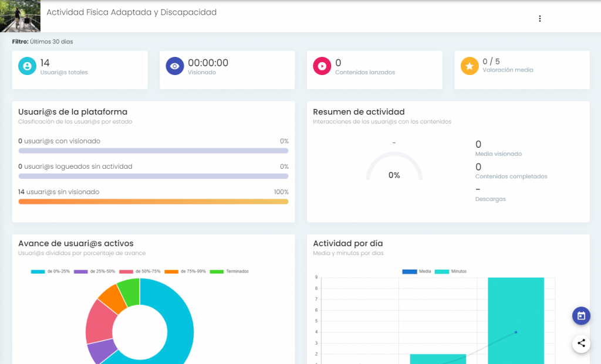Click the Valoración media star icon
Screen dimensions: 601x364
[470, 66]
